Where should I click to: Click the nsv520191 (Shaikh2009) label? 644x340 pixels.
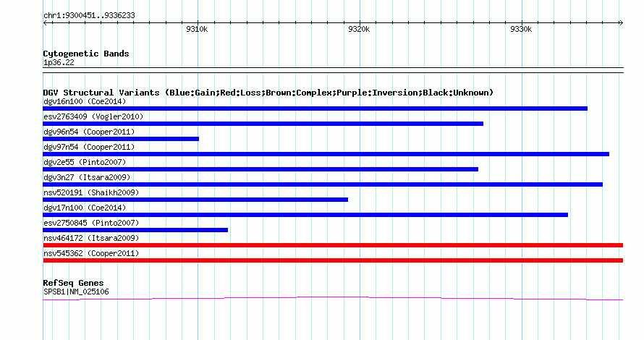click(91, 192)
